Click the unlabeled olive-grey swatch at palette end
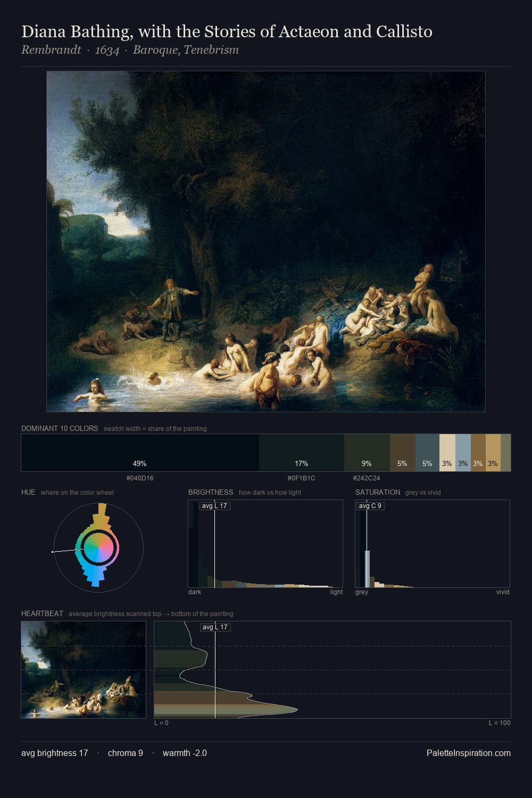532x798 pixels. click(505, 453)
